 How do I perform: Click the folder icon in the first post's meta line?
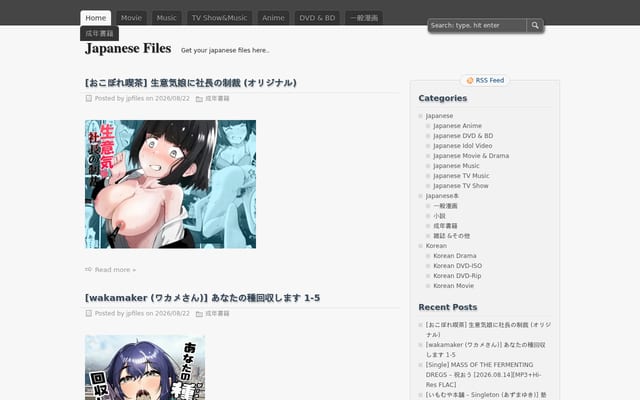coord(199,99)
